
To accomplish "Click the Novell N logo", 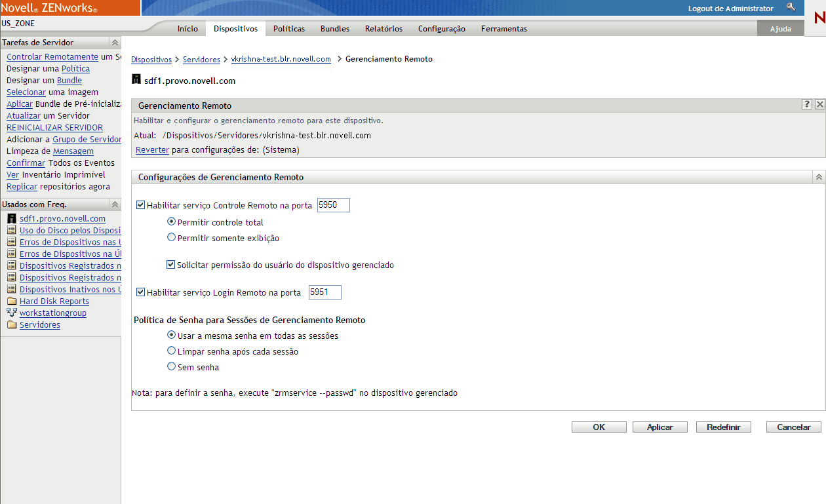I will 819,18.
